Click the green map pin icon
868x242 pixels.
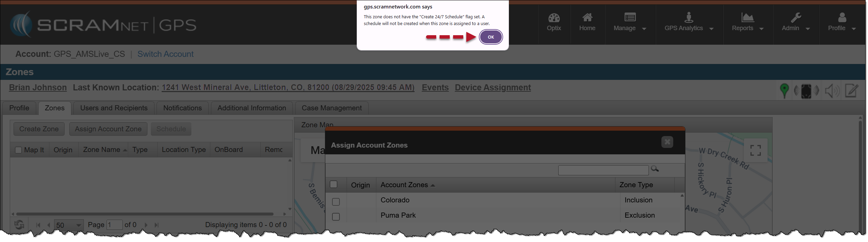pyautogui.click(x=784, y=91)
